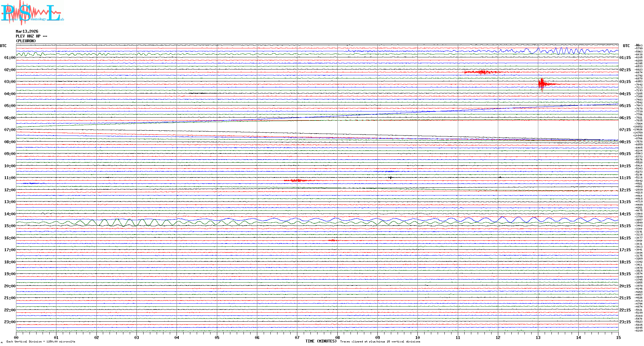Click minute marker 05 on bottom axis

click(217, 337)
